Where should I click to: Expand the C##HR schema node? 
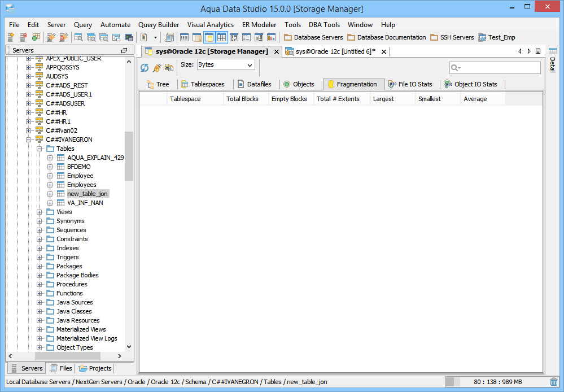(28, 112)
